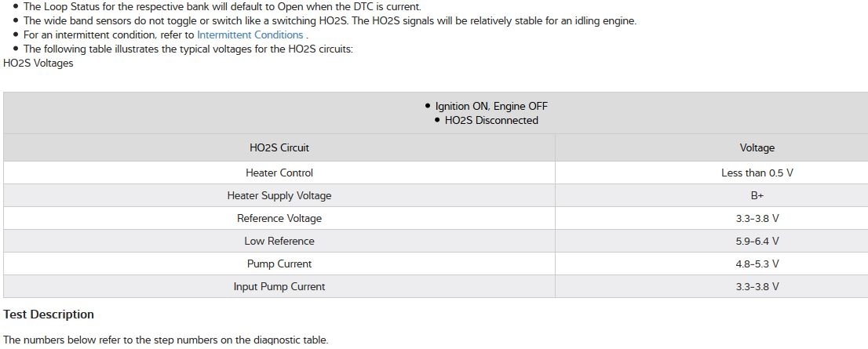Image resolution: width=868 pixels, height=349 pixels.
Task: Click the 'Ignition ON, Engine OFF' text
Action: 491,106
